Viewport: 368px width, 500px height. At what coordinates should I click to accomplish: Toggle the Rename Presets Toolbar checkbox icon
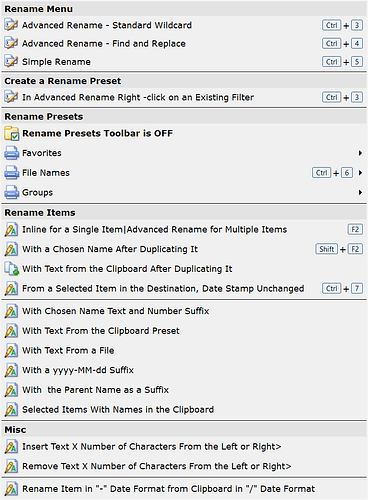click(x=12, y=133)
